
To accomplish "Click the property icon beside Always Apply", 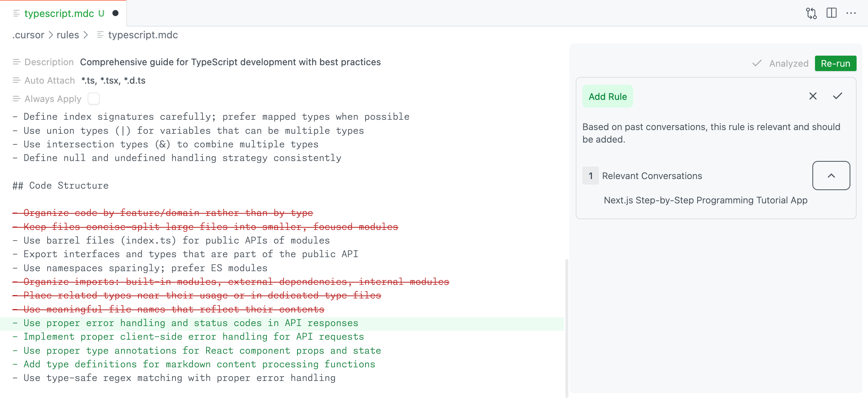I will tap(16, 99).
